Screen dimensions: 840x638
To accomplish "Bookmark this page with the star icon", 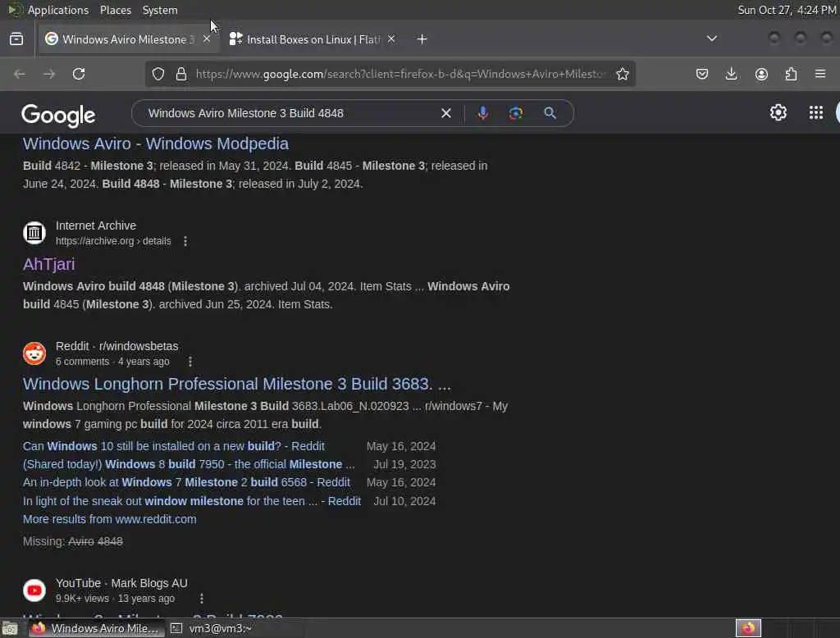I will [623, 74].
